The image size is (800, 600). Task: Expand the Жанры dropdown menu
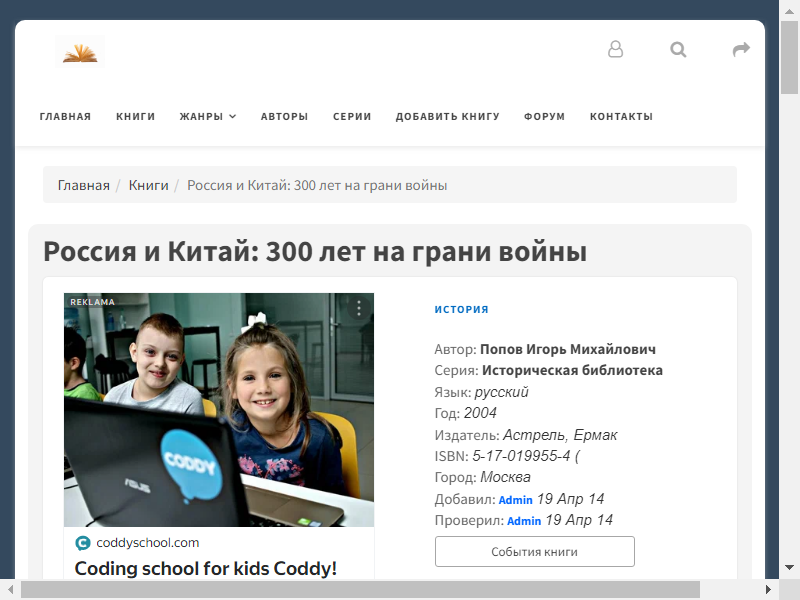[x=208, y=116]
